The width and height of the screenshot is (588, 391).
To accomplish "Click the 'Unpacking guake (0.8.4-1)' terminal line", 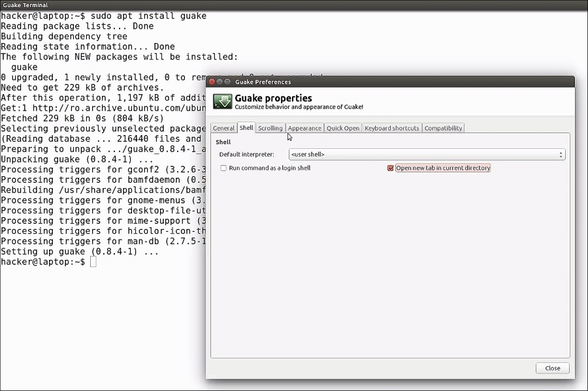I will (x=77, y=159).
